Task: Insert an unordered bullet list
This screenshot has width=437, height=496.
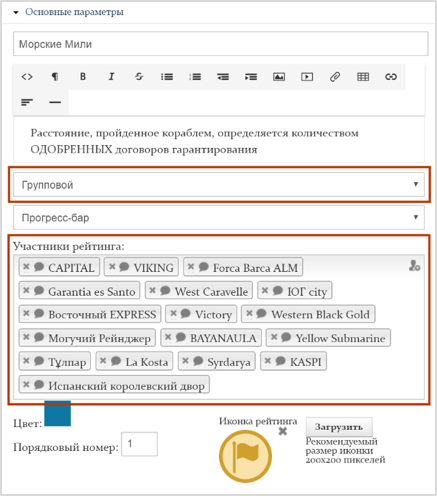Action: click(167, 77)
